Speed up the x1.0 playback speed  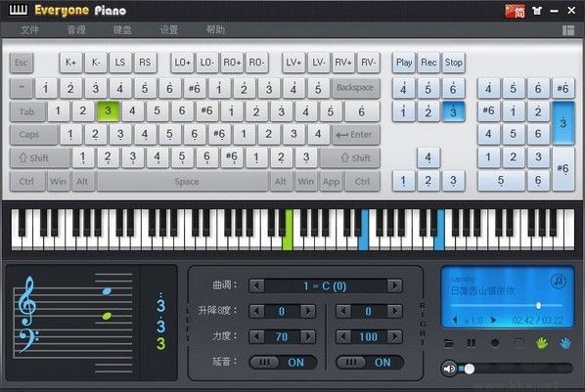(493, 320)
